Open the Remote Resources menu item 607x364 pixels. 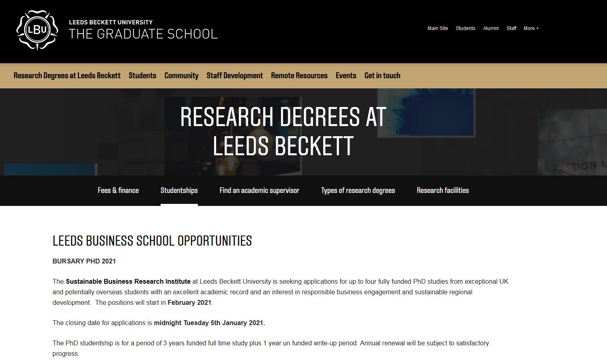click(x=299, y=76)
